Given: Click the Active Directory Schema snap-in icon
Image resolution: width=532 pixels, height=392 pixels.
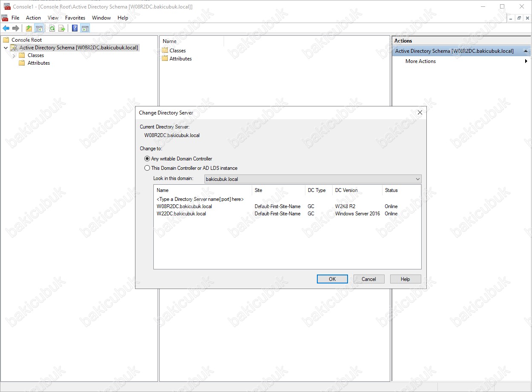Looking at the screenshot, I should click(14, 48).
